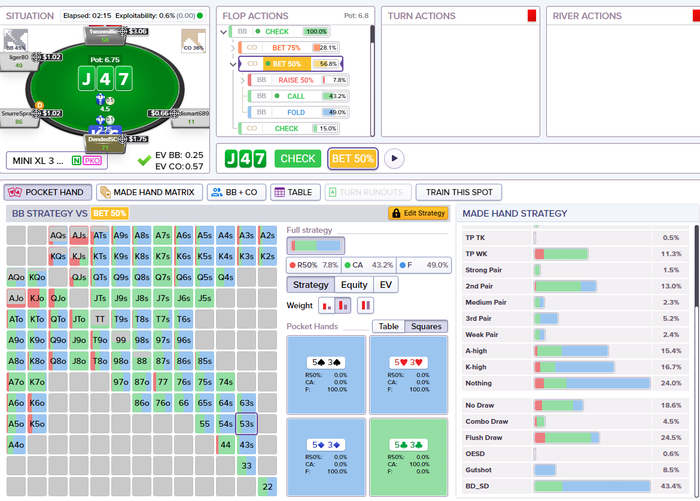Open the MINI XL 3 selector
Screen dimensions: 700x501
pos(57,161)
